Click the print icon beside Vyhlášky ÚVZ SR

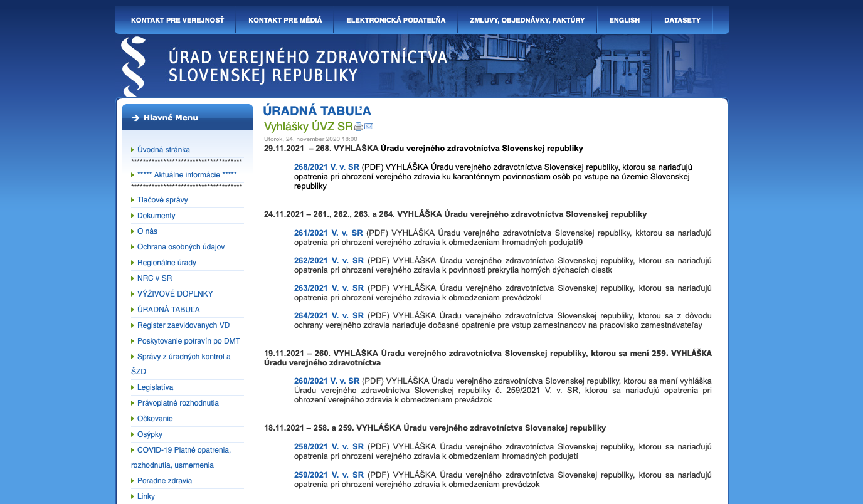click(359, 127)
